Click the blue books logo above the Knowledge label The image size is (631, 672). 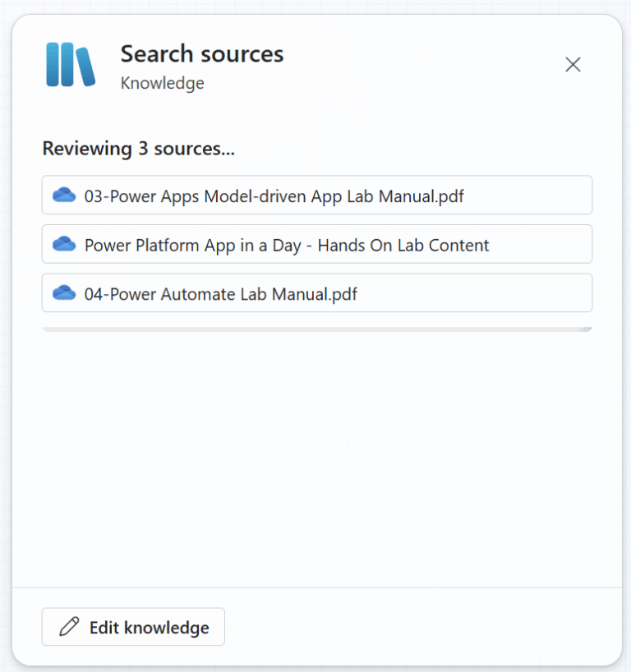(x=70, y=63)
